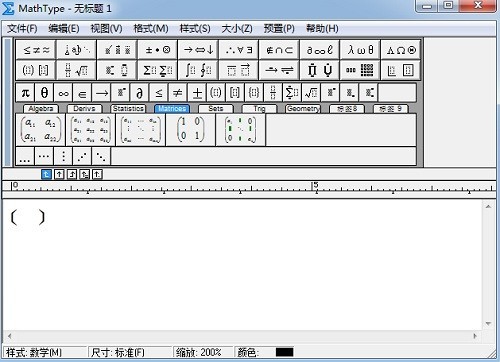This screenshot has width=500, height=362.
Task: Insert the vertical ellipsis
Action: coord(63,156)
